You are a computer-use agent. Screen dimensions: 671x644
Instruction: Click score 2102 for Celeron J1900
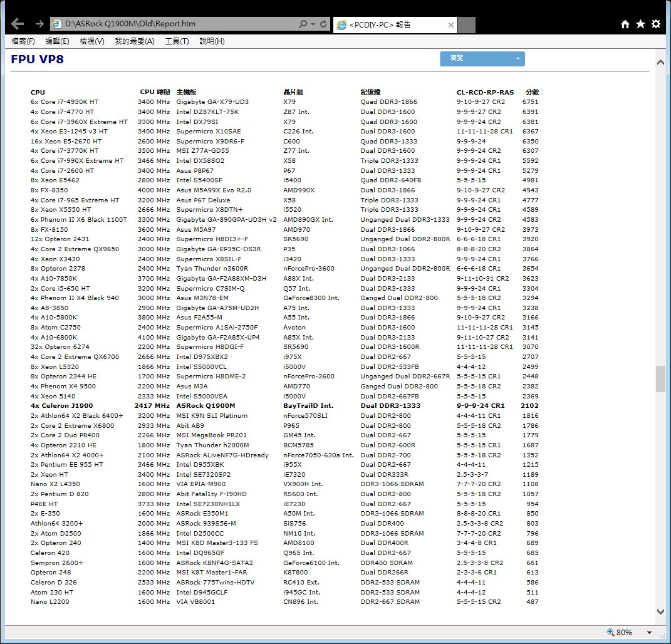pyautogui.click(x=529, y=406)
